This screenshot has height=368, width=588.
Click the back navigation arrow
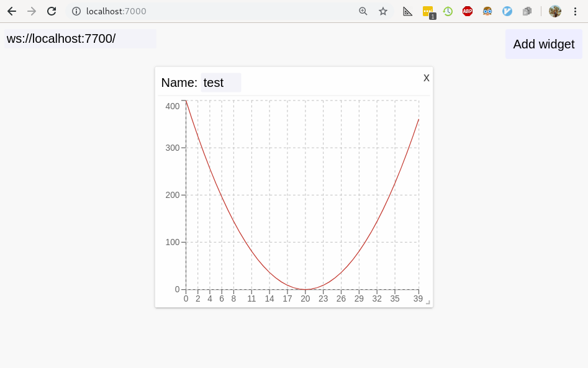[x=11, y=11]
